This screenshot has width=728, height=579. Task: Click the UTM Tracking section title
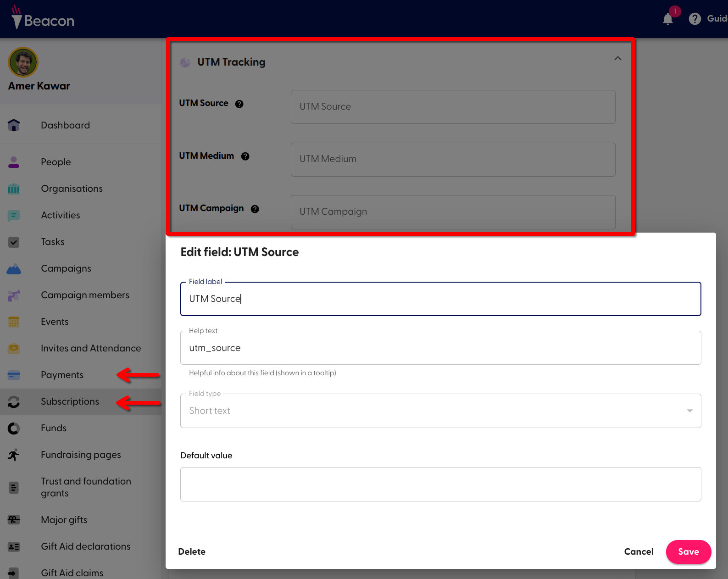(231, 62)
